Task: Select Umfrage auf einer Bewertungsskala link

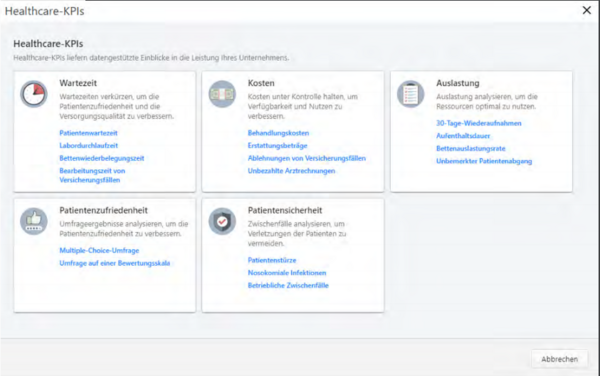Action: [114, 263]
